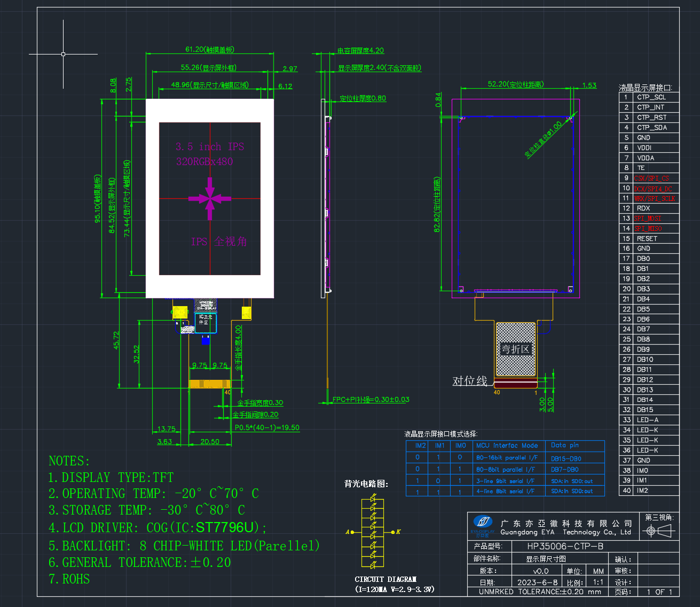Select the HP35006-CTP-B product model
The width and height of the screenshot is (700, 607).
(565, 546)
